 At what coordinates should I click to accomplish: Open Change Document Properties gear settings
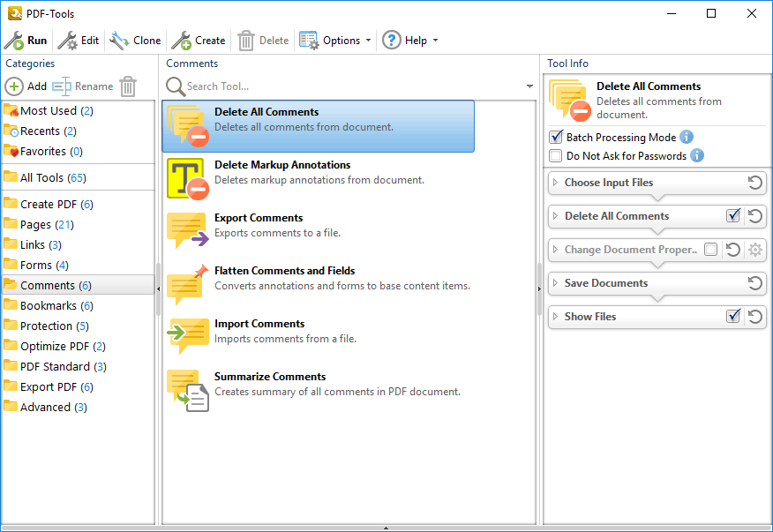click(x=755, y=250)
